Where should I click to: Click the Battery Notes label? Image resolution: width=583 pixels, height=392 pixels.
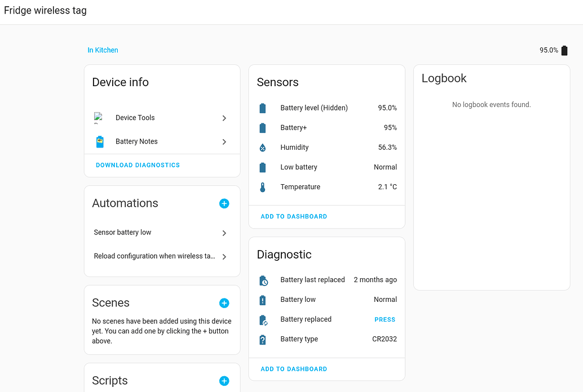pos(136,141)
